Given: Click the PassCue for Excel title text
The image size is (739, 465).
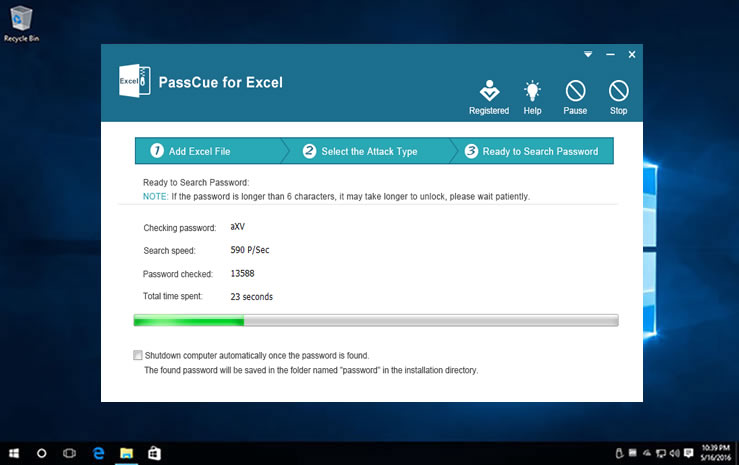Looking at the screenshot, I should point(221,82).
